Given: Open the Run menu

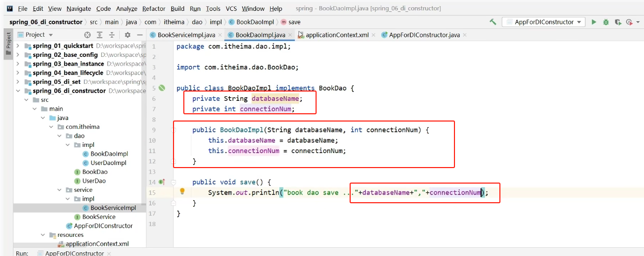Looking at the screenshot, I should [x=195, y=9].
